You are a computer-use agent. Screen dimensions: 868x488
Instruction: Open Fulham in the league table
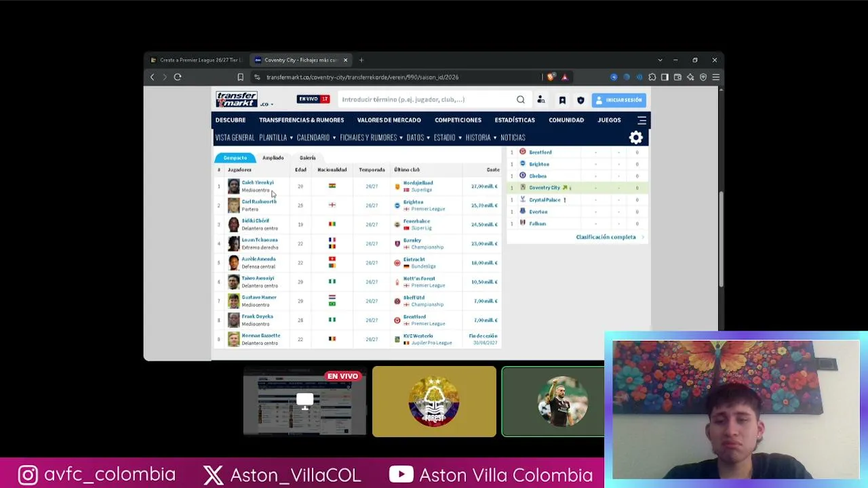[x=537, y=224]
